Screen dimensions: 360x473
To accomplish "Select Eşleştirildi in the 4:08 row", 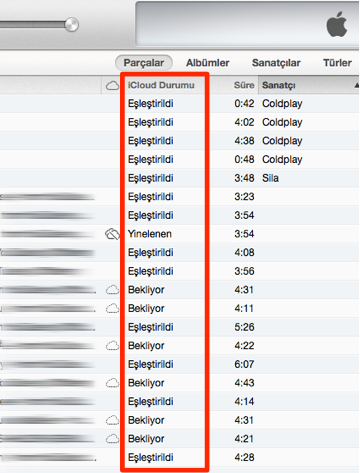I will click(x=151, y=253).
